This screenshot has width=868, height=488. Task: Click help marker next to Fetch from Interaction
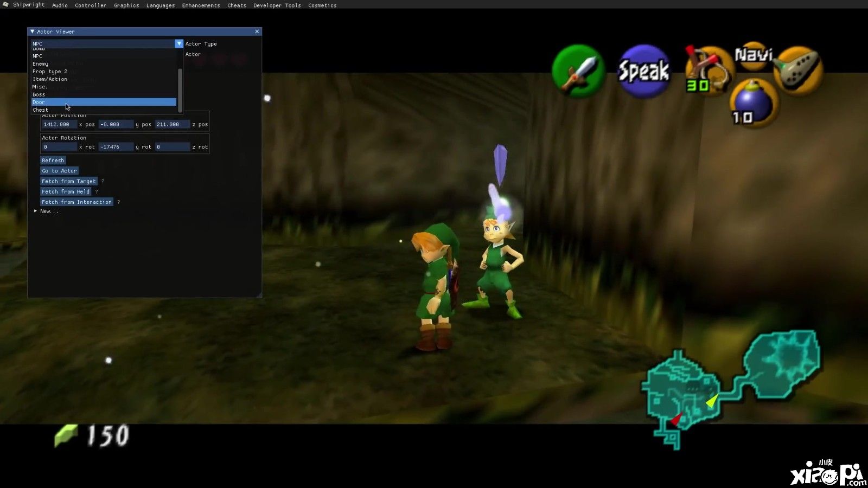point(118,202)
